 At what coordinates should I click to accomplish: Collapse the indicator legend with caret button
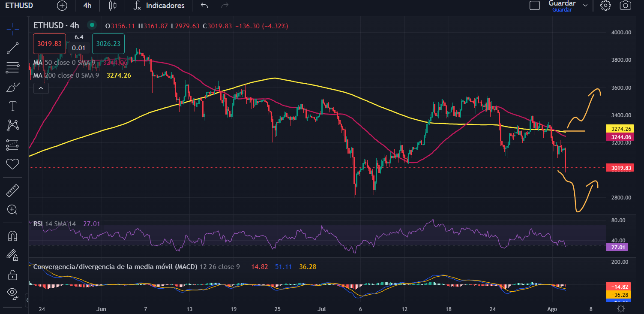coord(41,88)
